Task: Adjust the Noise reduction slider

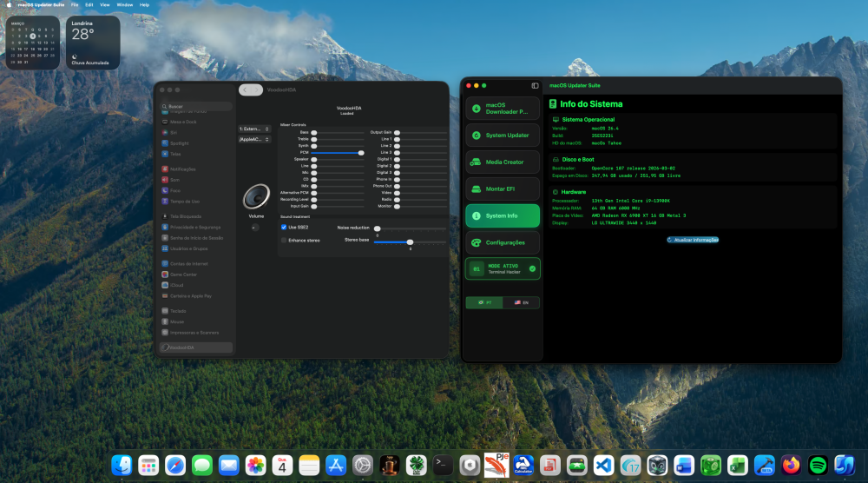Action: tap(377, 228)
